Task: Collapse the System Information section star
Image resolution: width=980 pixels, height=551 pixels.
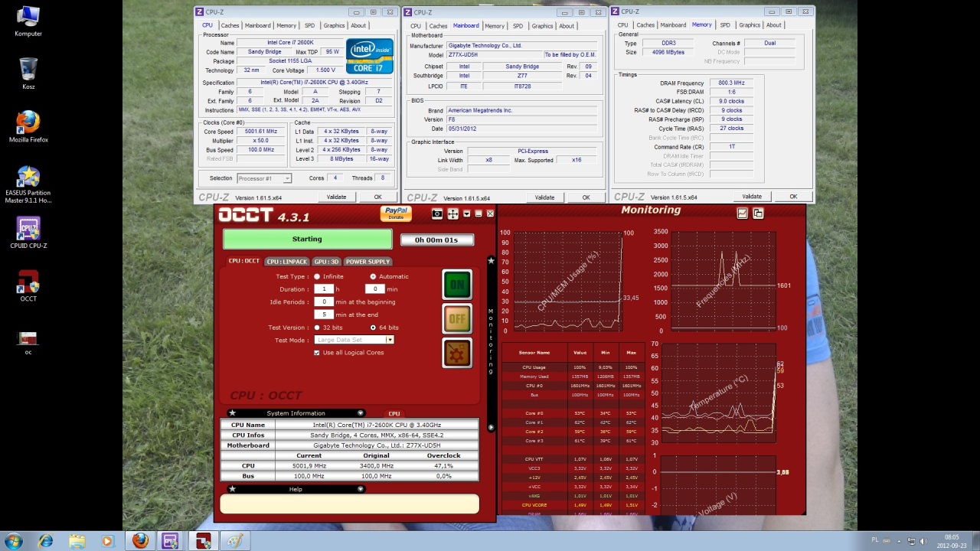Action: tap(232, 413)
